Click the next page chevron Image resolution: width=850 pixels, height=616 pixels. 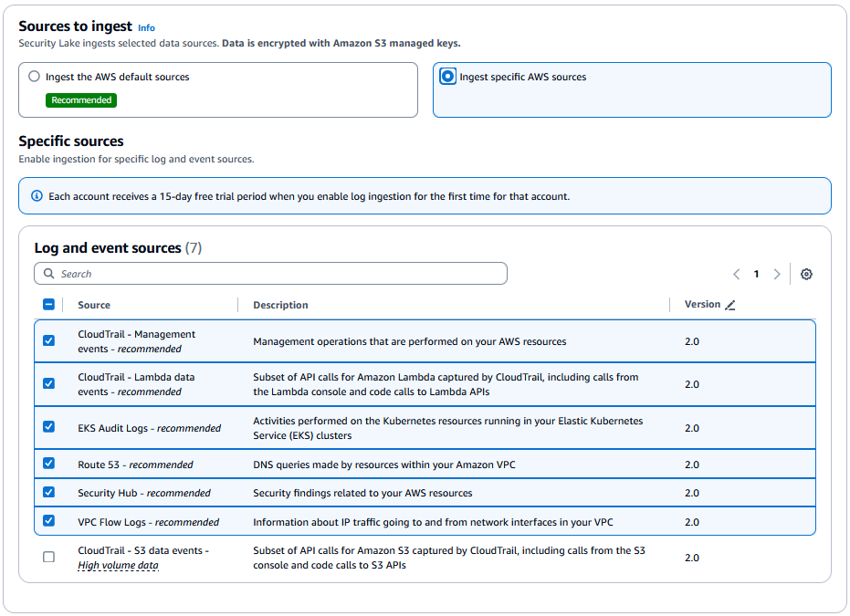click(777, 273)
